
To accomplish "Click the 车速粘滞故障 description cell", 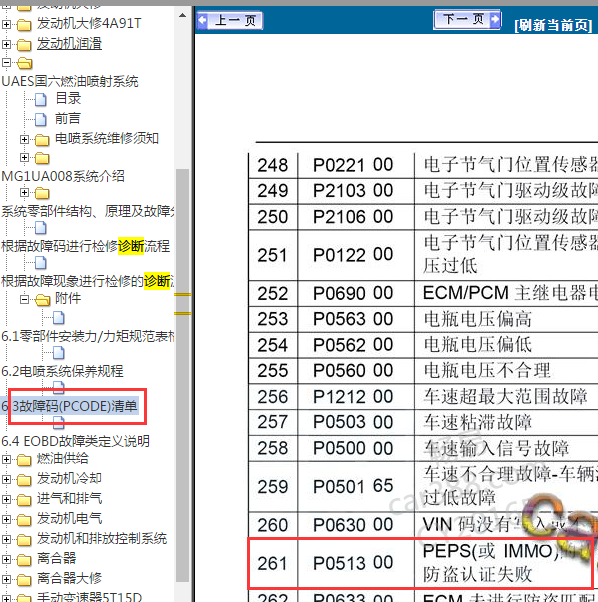I will [x=506, y=422].
